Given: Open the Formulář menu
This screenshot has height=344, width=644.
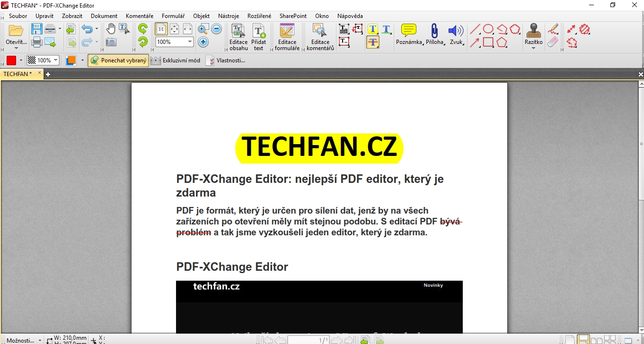Looking at the screenshot, I should 173,16.
